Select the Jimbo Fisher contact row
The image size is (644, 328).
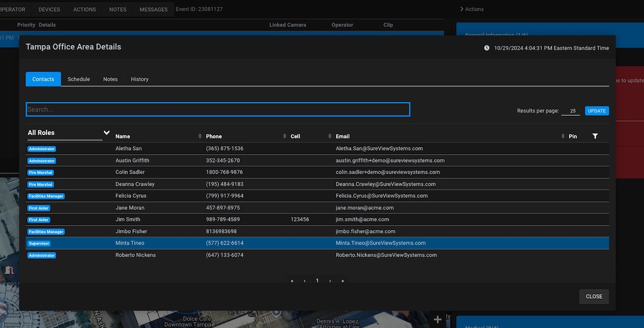[x=317, y=232]
